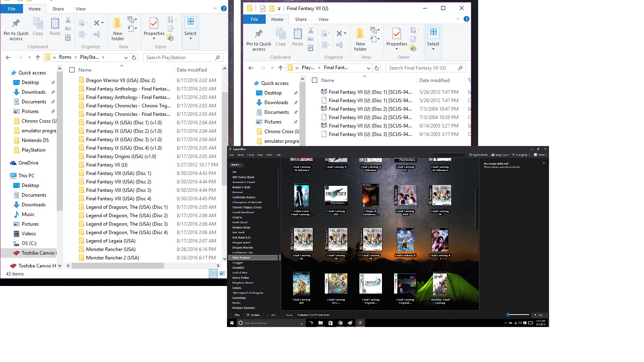Refresh the PlayStation folder address bar

click(134, 58)
